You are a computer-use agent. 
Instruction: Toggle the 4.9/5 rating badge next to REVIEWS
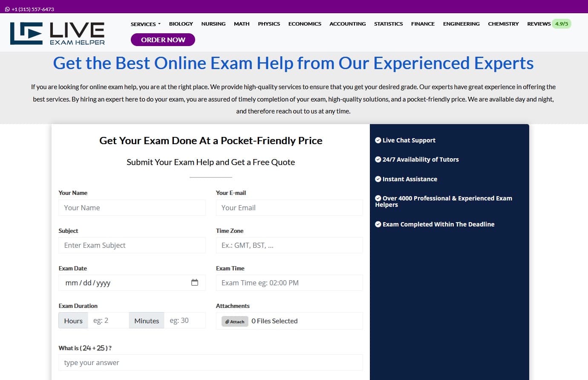pyautogui.click(x=562, y=24)
